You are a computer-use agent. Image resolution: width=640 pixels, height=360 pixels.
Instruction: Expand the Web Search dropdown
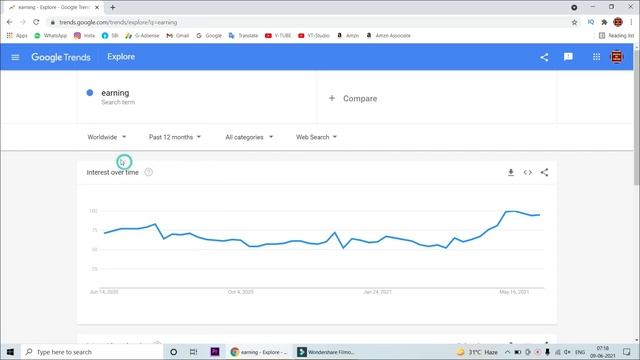coord(316,137)
